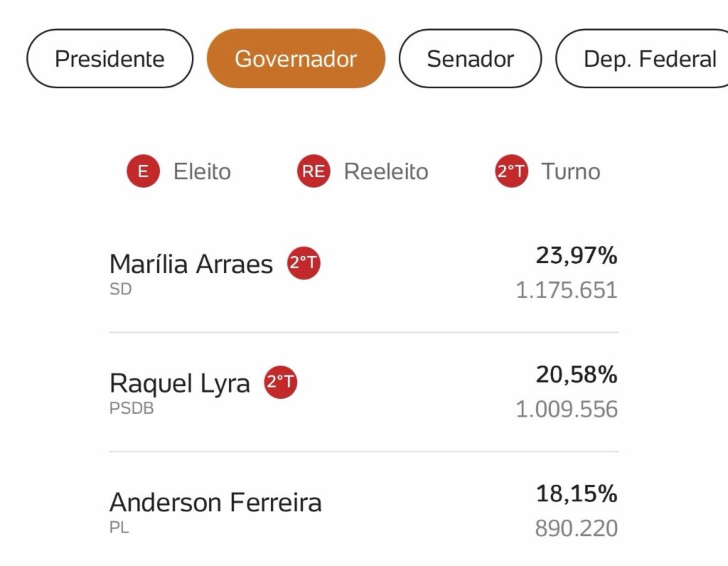This screenshot has height=566, width=728.
Task: Click the PSDB party label
Action: (x=132, y=409)
